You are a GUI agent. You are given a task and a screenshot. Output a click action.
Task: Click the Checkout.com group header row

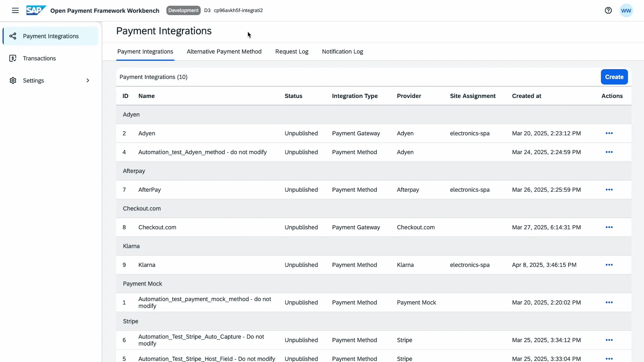(374, 209)
